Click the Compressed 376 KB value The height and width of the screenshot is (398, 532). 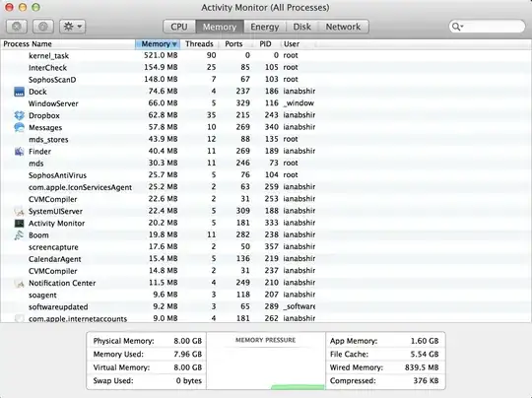coord(427,380)
